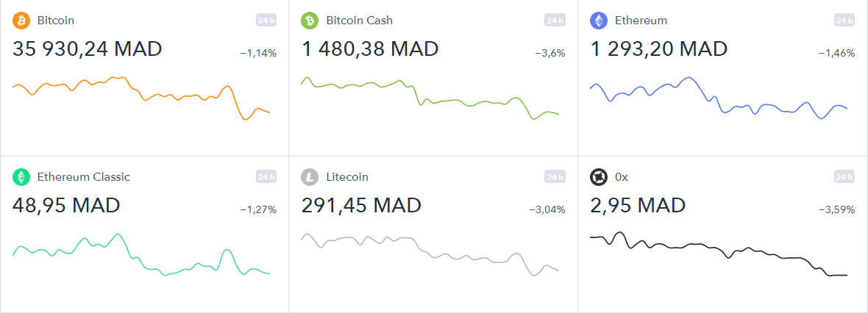Viewport: 868px width, 313px height.
Task: Click the black 0x price chart line
Action: click(x=719, y=253)
